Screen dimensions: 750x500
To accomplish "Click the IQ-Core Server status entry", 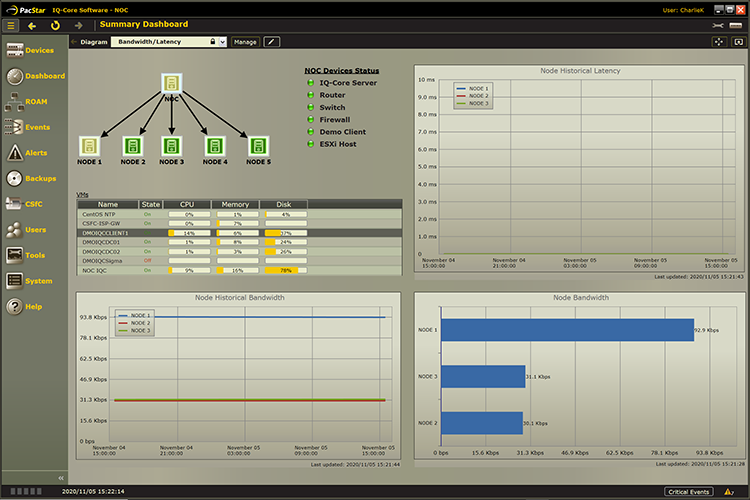I will pyautogui.click(x=342, y=83).
